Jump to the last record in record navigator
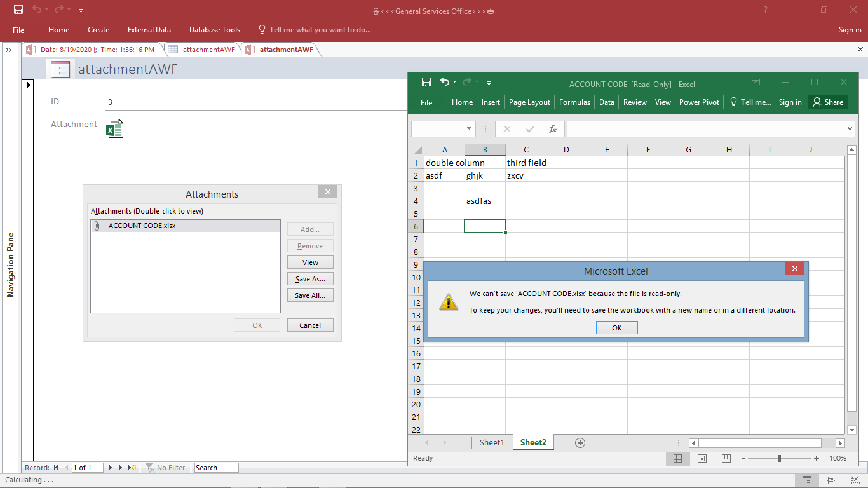Screen dimensions: 868x488 121,468
